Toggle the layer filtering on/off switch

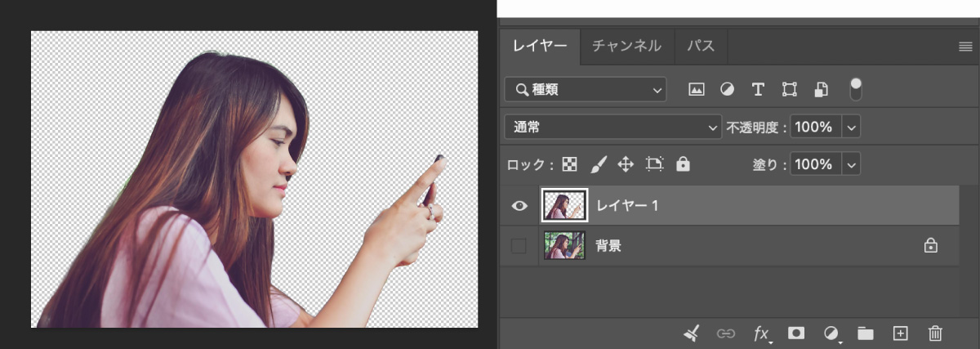click(x=856, y=89)
